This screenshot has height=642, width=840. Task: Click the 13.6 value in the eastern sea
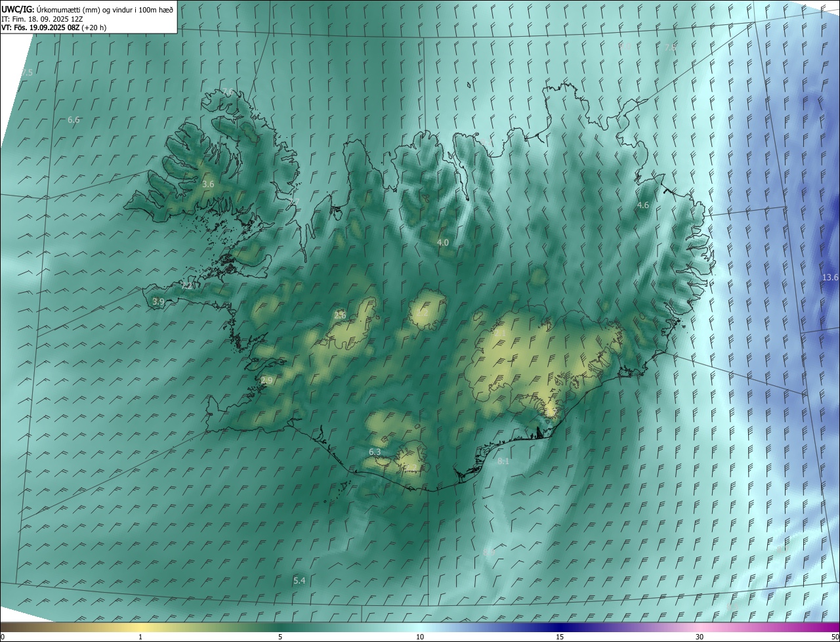click(830, 278)
